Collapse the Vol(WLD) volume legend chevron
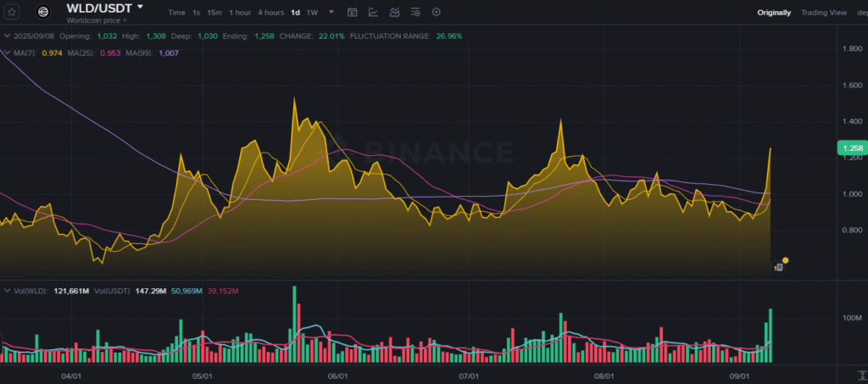Image resolution: width=868 pixels, height=384 pixels. tap(7, 291)
